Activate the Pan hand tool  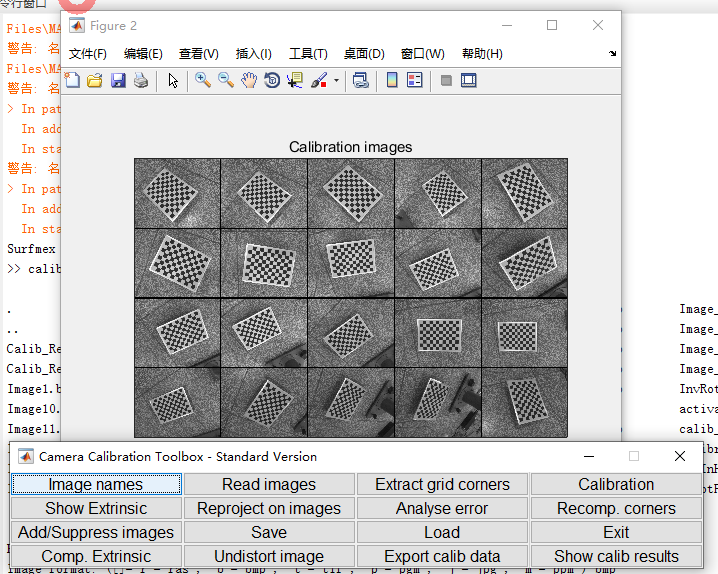click(249, 81)
